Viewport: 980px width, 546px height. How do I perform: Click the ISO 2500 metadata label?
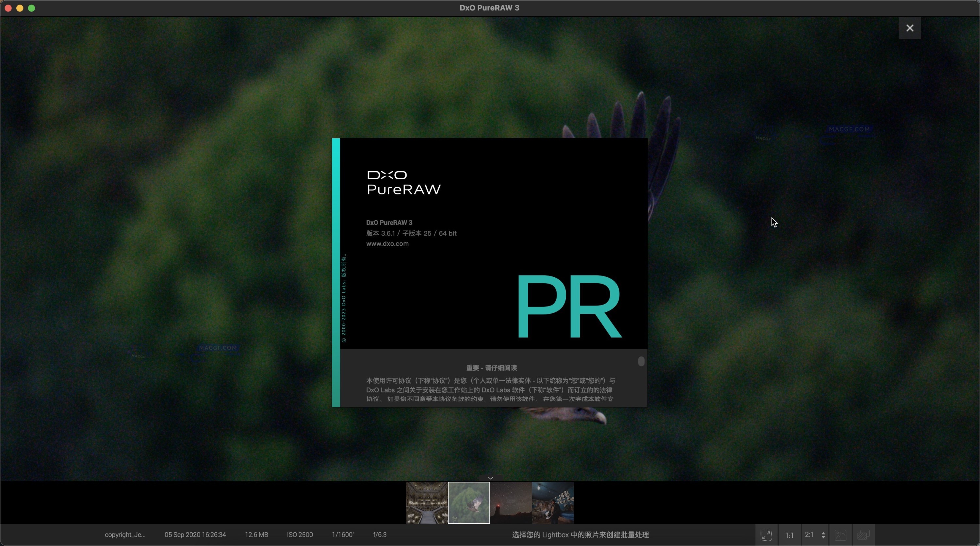(x=300, y=534)
